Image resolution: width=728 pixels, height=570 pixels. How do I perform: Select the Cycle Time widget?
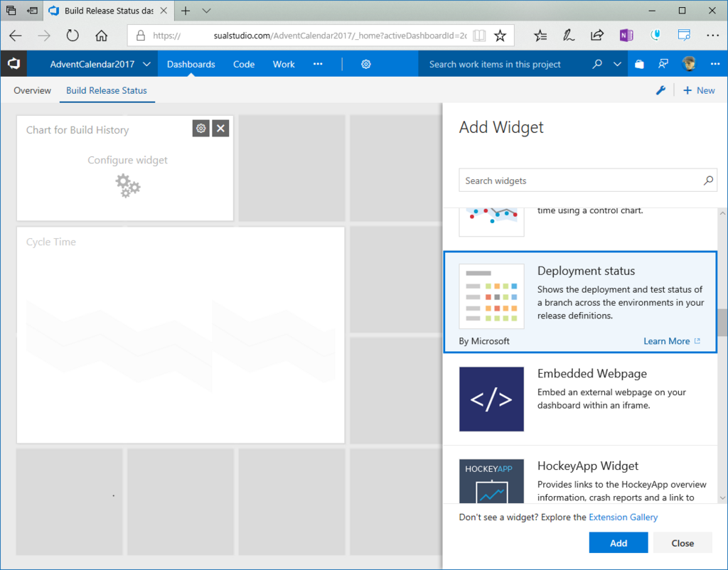[x=181, y=335]
